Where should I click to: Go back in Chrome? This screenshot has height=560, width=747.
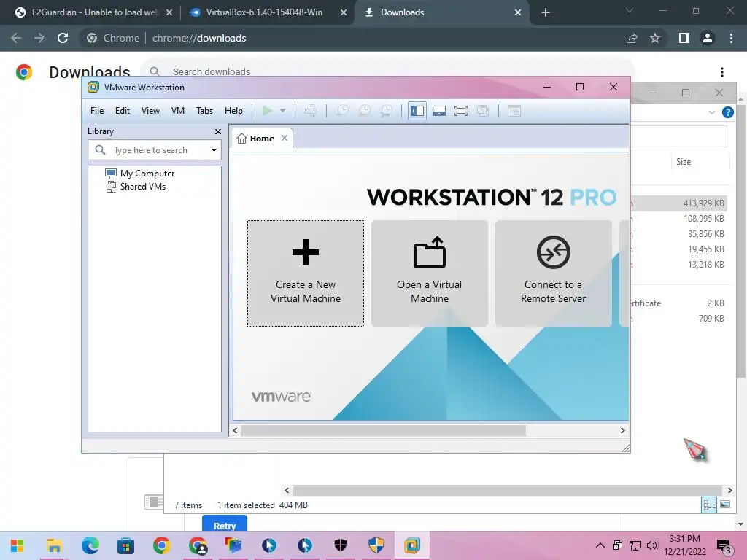[16, 38]
